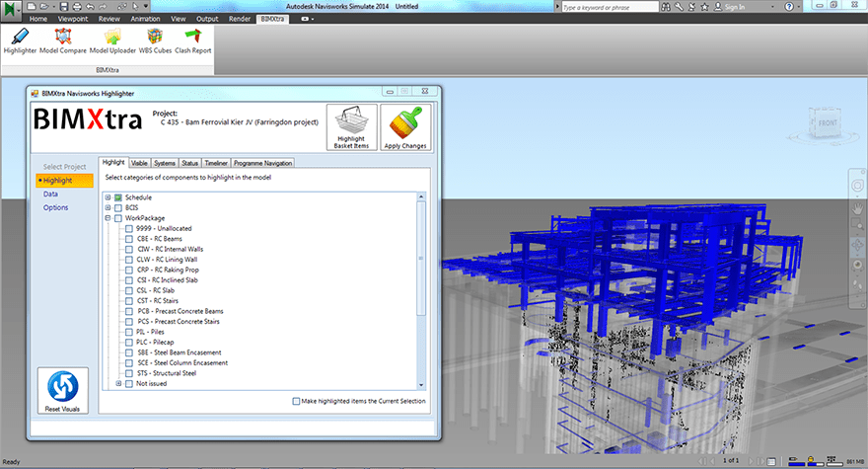This screenshot has width=868, height=469.
Task: Enable Make highlighted items the Current Selection
Action: [296, 401]
